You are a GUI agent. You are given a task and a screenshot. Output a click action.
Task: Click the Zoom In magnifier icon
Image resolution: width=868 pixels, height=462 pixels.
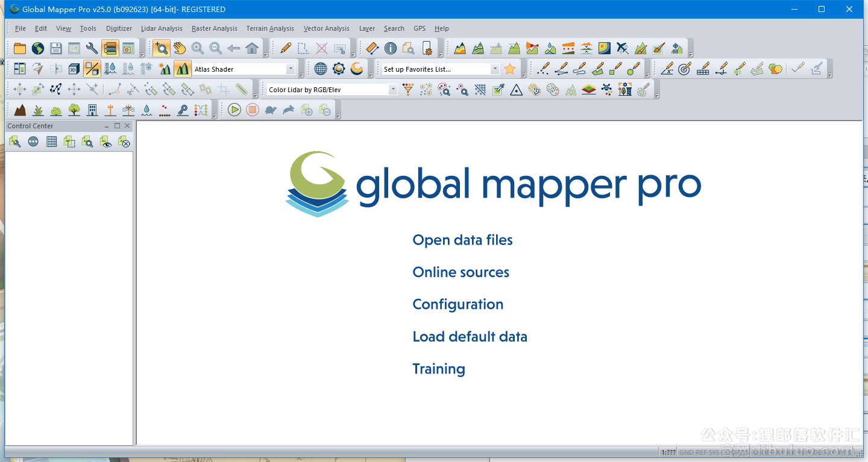197,49
